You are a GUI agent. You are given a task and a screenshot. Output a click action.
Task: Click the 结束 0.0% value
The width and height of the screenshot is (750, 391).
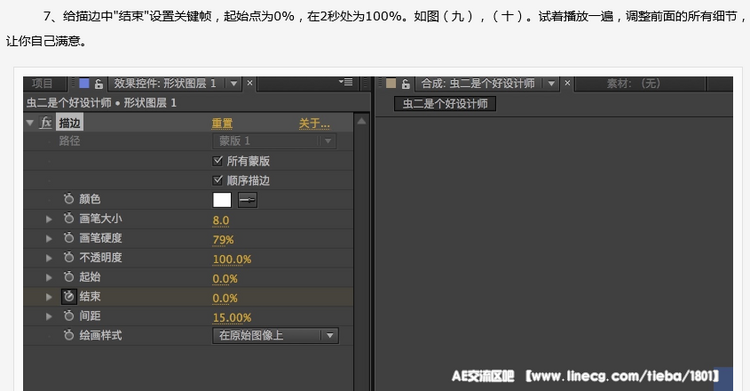(x=225, y=299)
